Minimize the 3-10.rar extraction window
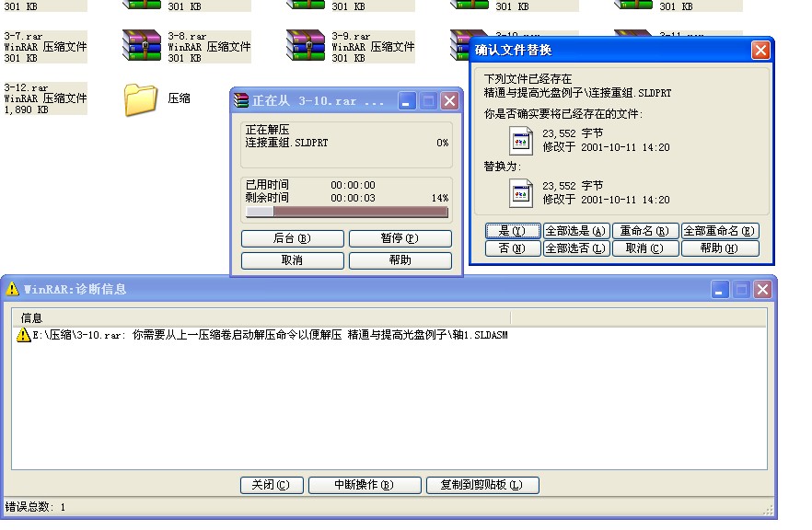The height and width of the screenshot is (530, 812). [x=407, y=101]
